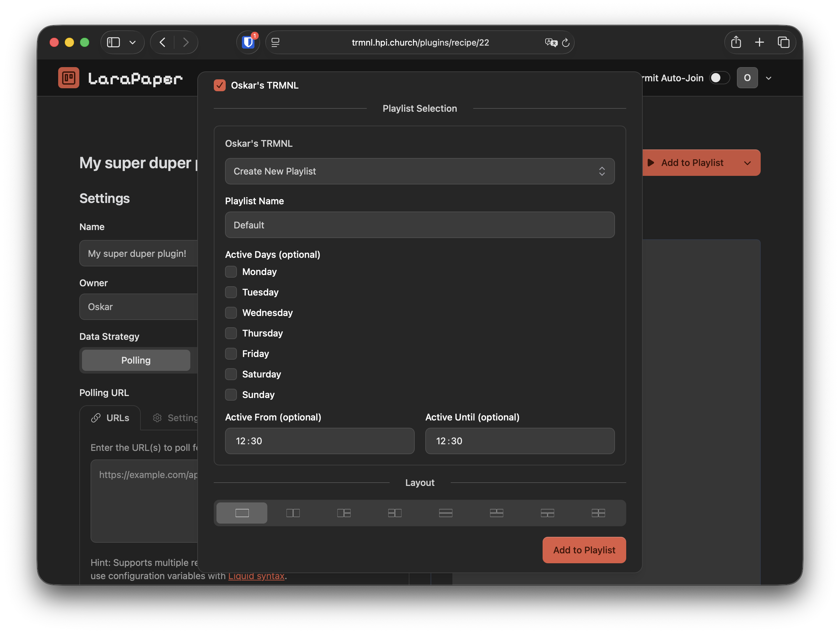This screenshot has height=634, width=840.
Task: Show the tab overview icon
Action: (783, 42)
